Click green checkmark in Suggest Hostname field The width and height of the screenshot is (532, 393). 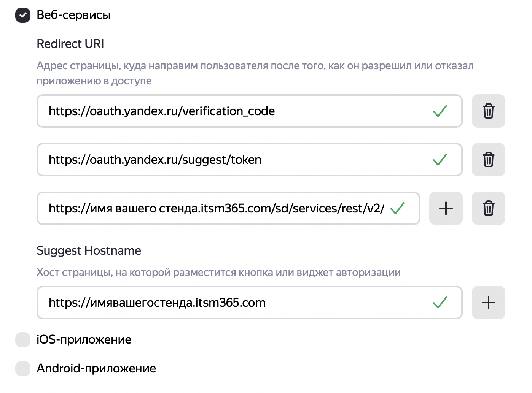(440, 303)
